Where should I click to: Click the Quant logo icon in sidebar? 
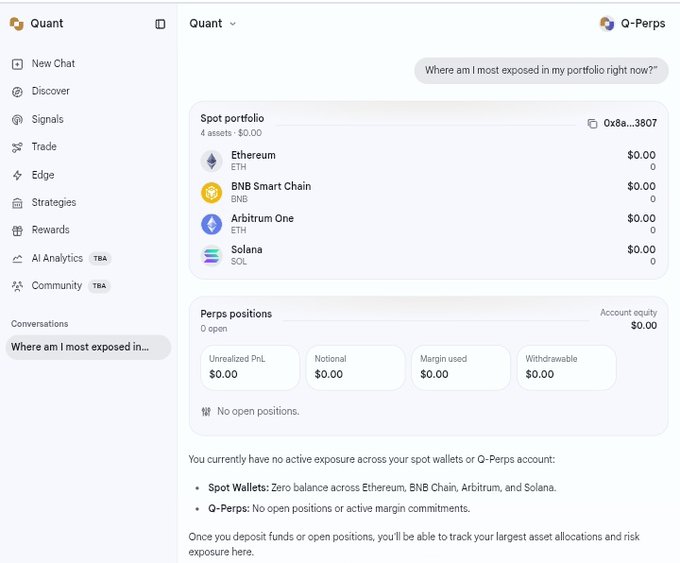pyautogui.click(x=16, y=24)
